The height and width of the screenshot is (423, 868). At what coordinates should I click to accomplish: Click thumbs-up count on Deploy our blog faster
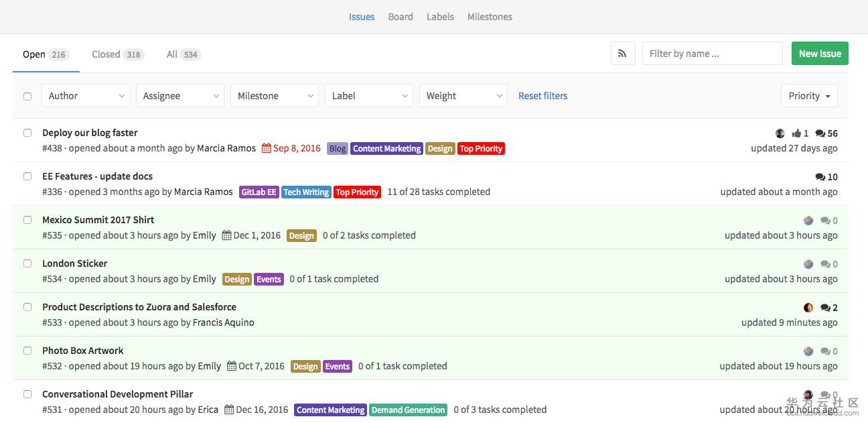click(800, 133)
